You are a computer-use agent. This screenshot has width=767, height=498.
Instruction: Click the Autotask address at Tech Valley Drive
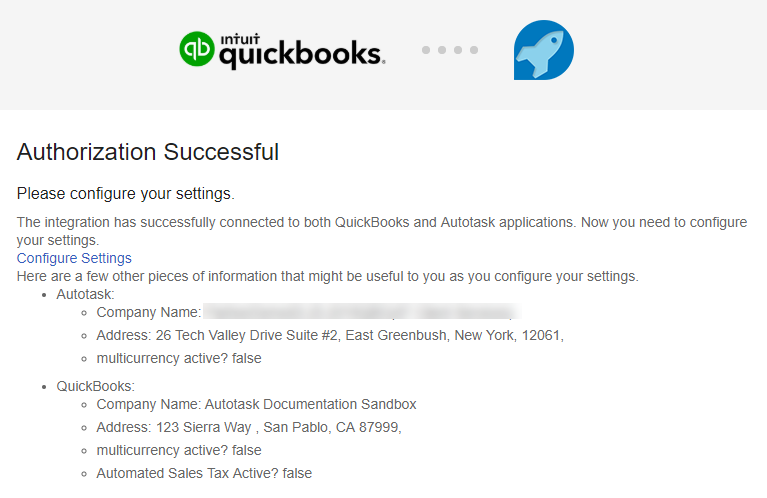330,335
